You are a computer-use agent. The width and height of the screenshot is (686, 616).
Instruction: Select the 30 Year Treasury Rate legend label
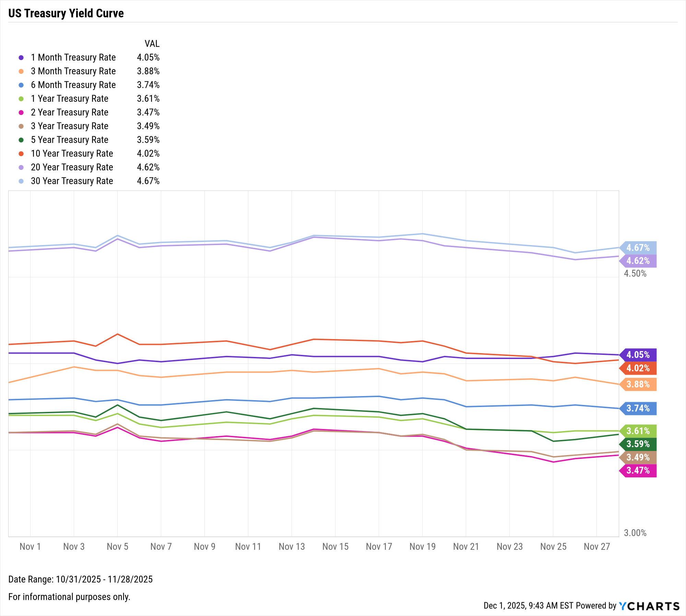(72, 181)
